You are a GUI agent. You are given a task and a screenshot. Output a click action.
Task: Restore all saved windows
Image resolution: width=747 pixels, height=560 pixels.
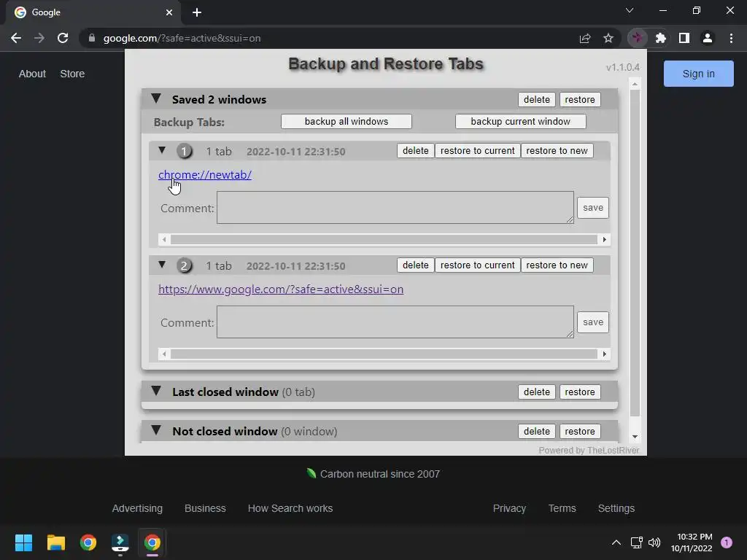click(580, 99)
